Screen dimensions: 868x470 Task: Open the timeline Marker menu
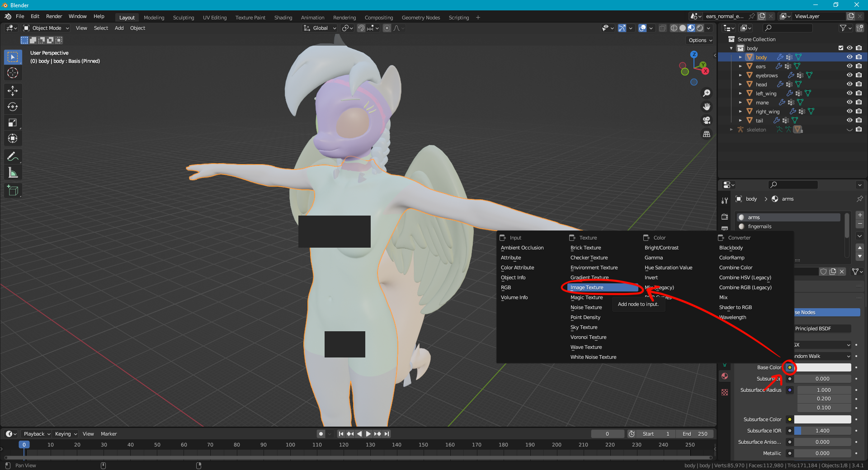tap(108, 434)
